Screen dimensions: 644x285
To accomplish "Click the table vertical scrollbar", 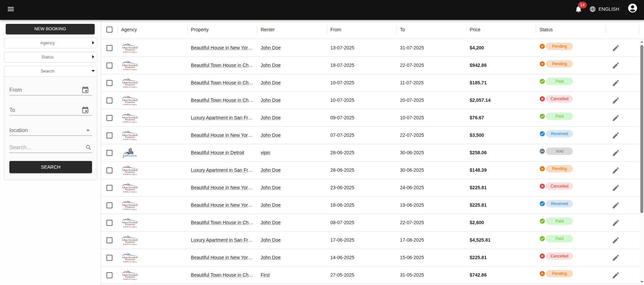I will 642,129.
